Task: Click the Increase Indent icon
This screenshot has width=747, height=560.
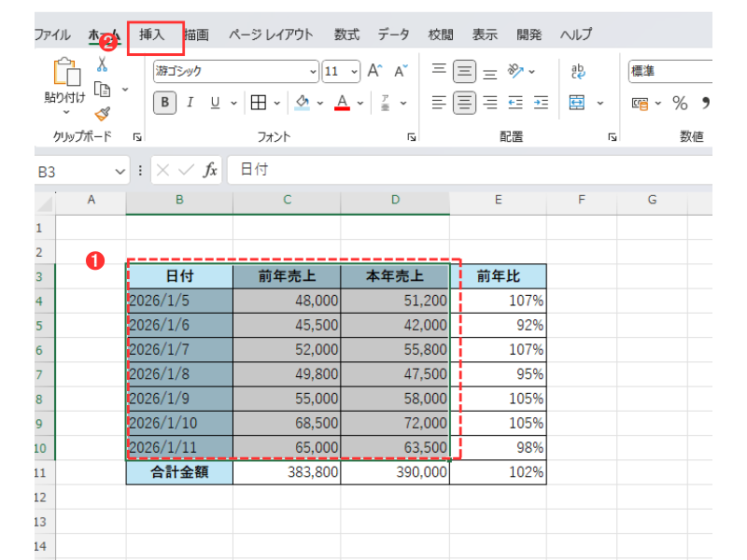Action: click(x=541, y=103)
